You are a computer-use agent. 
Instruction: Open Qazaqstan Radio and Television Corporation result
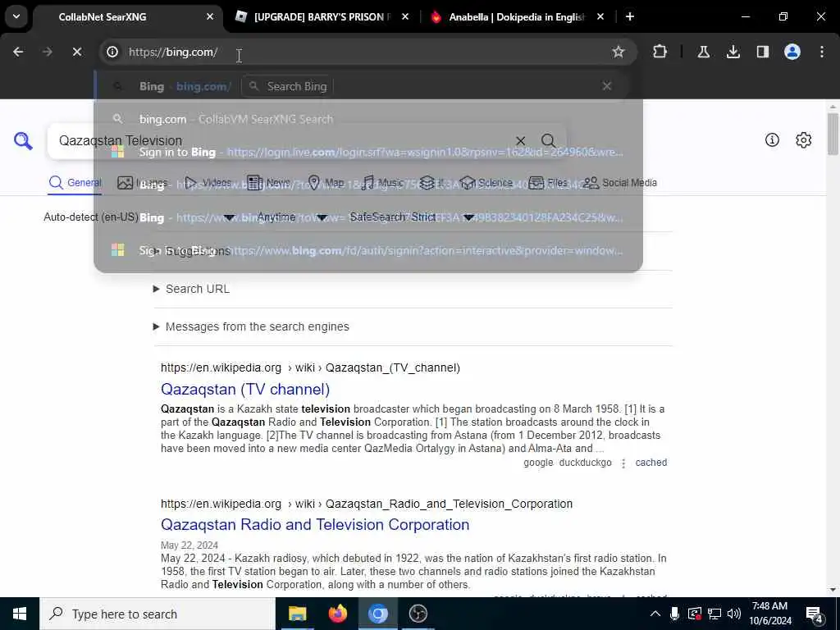(x=315, y=524)
